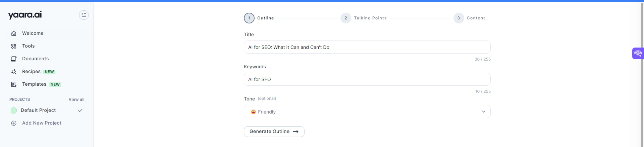Viewport: 644px width, 147px height.
Task: Click the Tools grid icon
Action: point(14,46)
